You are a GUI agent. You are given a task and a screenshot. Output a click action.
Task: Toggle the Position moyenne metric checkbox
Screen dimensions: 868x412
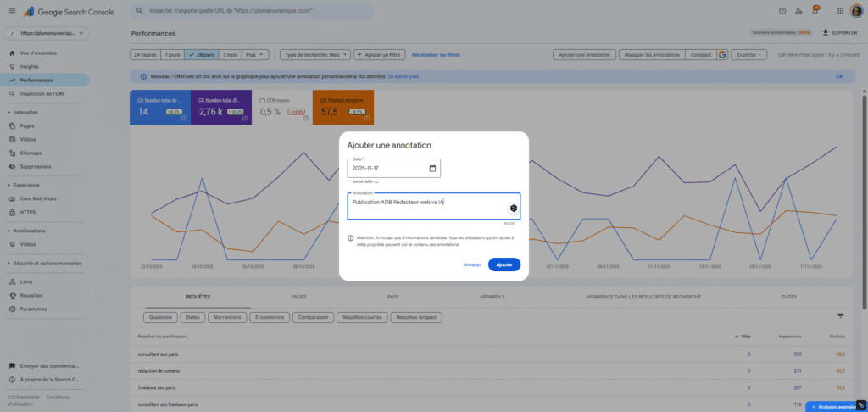(x=323, y=99)
